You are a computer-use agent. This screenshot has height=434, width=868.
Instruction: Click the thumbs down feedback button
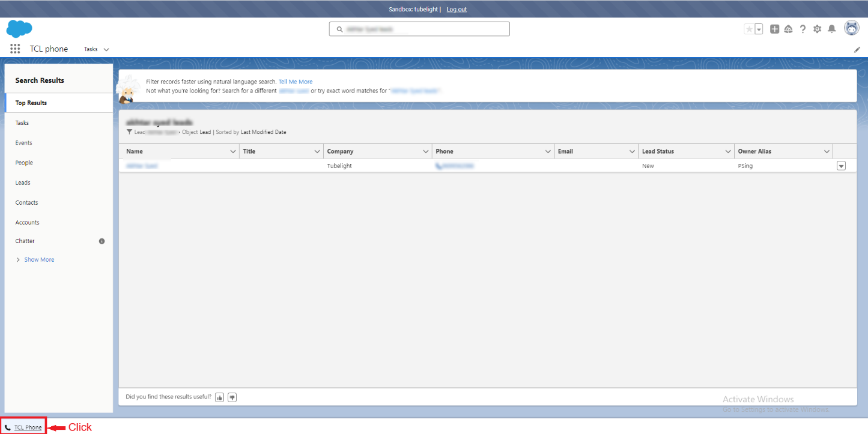(232, 397)
